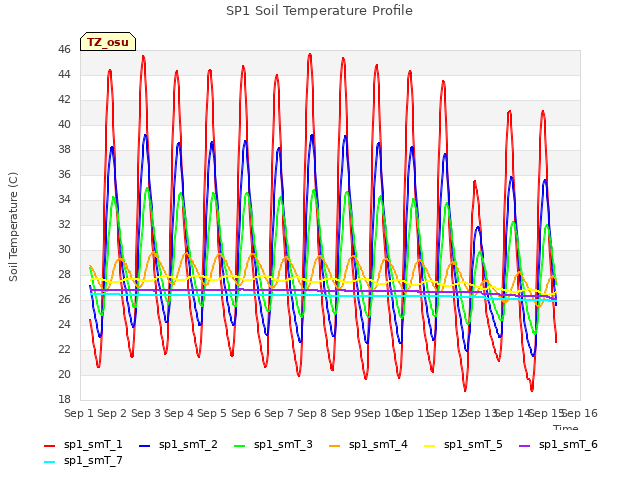Screen dimensions: 640x480
Task: Click the cyan sp1_smT_7 legend swatch
Action: pos(49,462)
